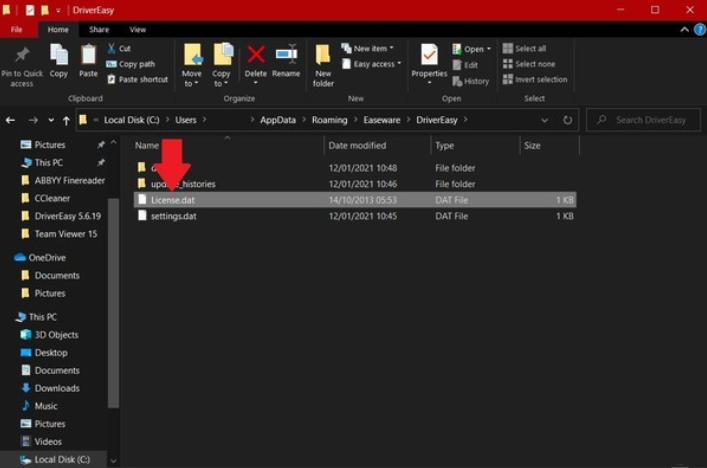Click the Open dropdown in ribbon
This screenshot has height=468, width=707.
click(472, 49)
